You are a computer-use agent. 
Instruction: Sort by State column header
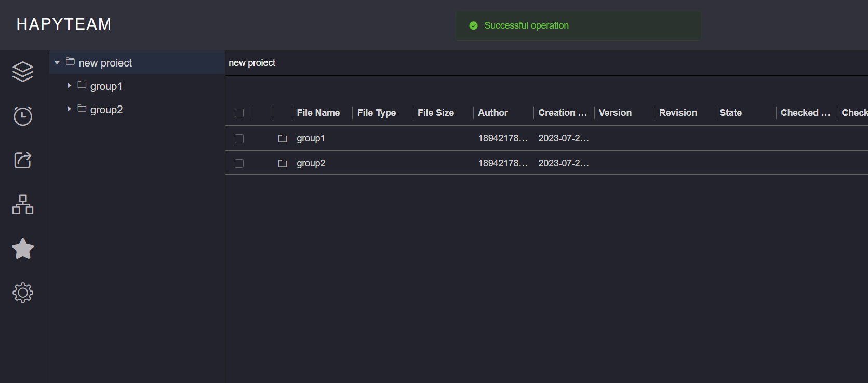(x=730, y=113)
